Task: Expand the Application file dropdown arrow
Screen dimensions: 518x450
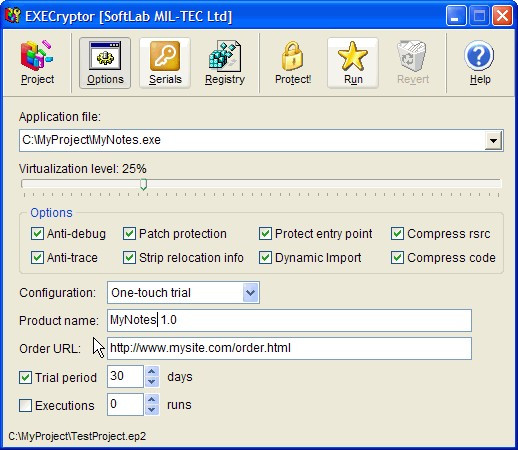Action: 493,140
